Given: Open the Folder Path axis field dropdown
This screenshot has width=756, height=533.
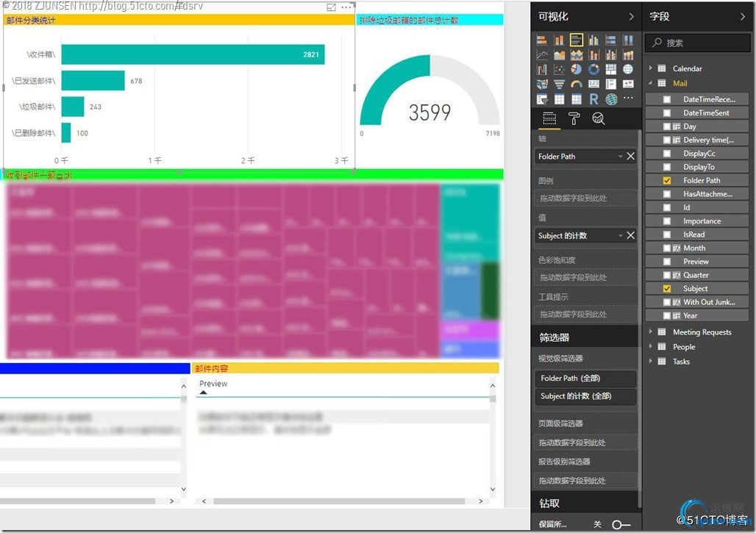Looking at the screenshot, I should point(621,156).
